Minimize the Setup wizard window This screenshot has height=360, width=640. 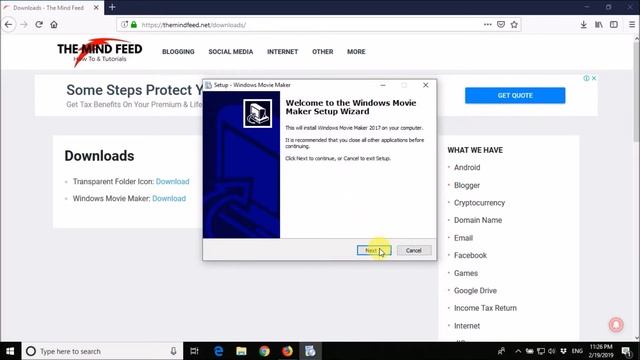tap(383, 85)
